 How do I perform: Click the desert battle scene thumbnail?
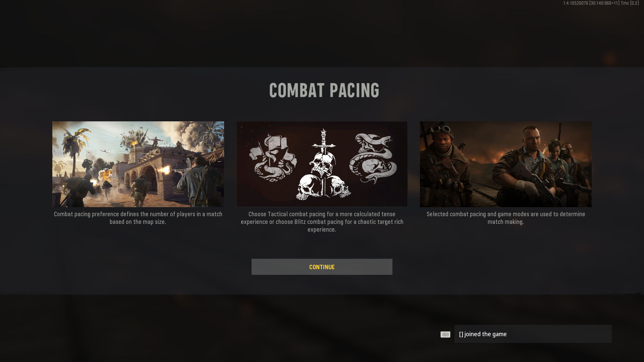(138, 164)
